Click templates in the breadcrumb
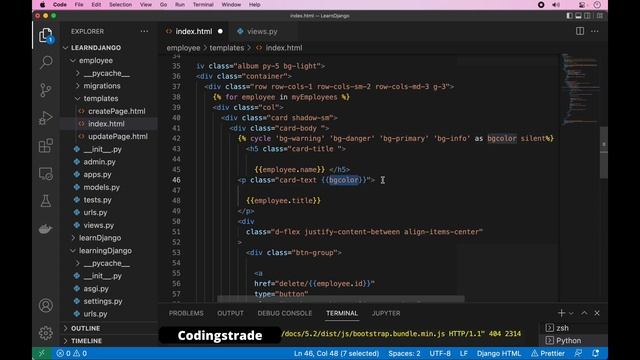This screenshot has height=360, width=640. coord(227,48)
